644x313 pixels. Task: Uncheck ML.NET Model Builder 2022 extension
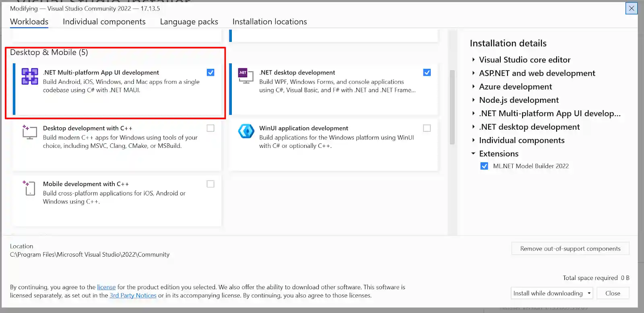tap(484, 166)
